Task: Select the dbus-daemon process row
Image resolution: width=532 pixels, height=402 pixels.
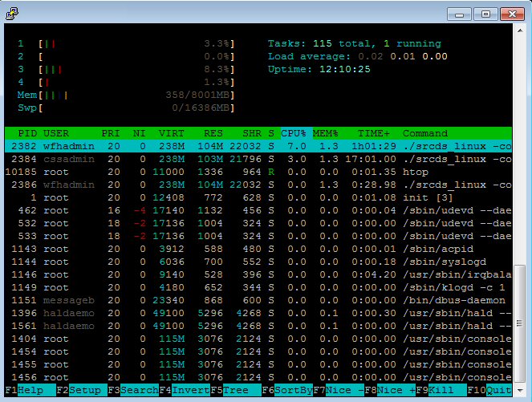Action: [x=258, y=301]
